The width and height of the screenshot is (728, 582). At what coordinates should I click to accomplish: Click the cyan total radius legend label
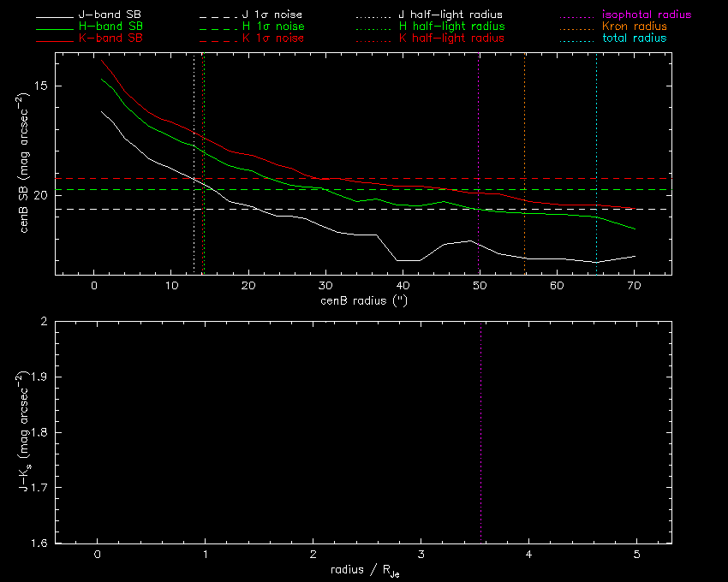(633, 39)
